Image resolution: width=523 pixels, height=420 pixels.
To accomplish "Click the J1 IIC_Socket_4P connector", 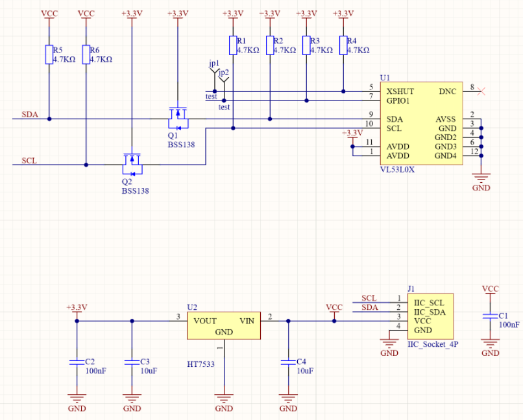I will [430, 316].
